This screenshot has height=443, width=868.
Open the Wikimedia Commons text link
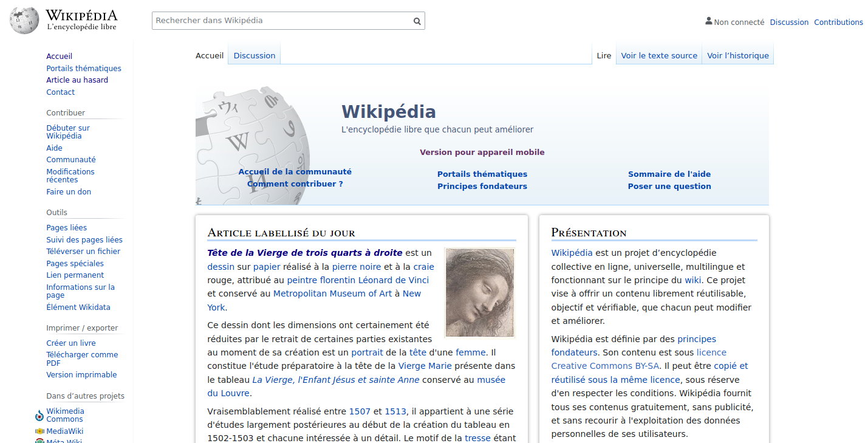click(x=65, y=415)
